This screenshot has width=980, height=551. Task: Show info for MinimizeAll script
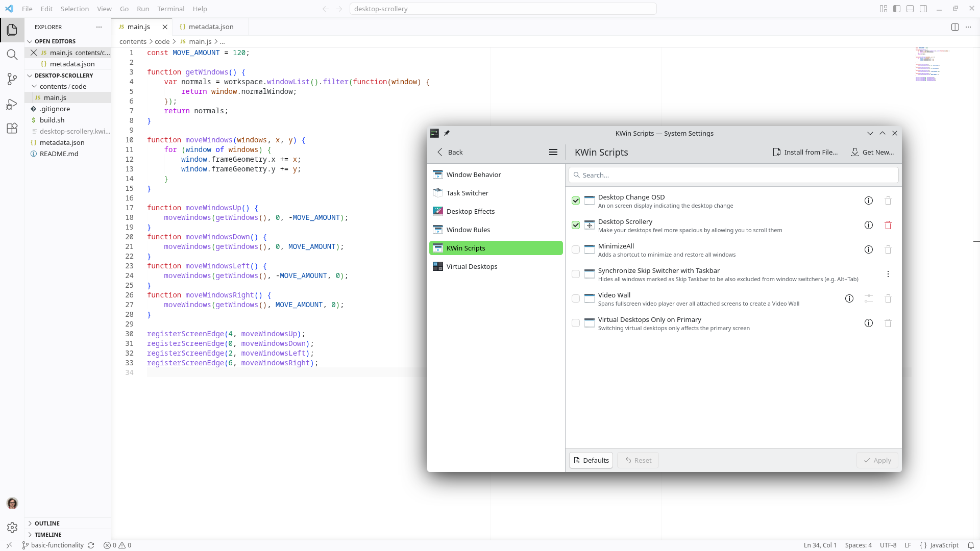[869, 249]
